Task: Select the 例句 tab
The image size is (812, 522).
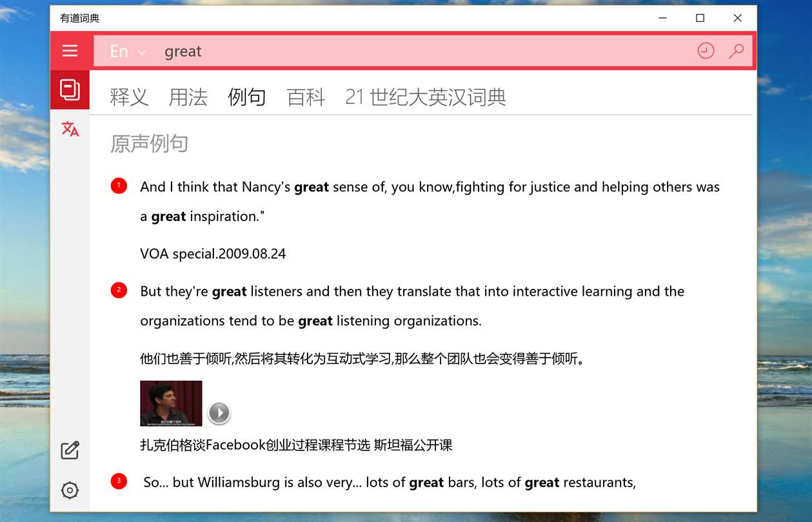Action: 247,97
